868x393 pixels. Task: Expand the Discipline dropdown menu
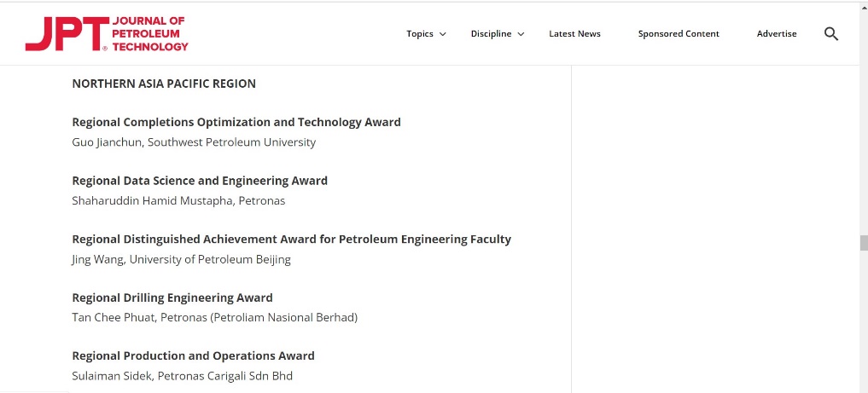tap(497, 34)
